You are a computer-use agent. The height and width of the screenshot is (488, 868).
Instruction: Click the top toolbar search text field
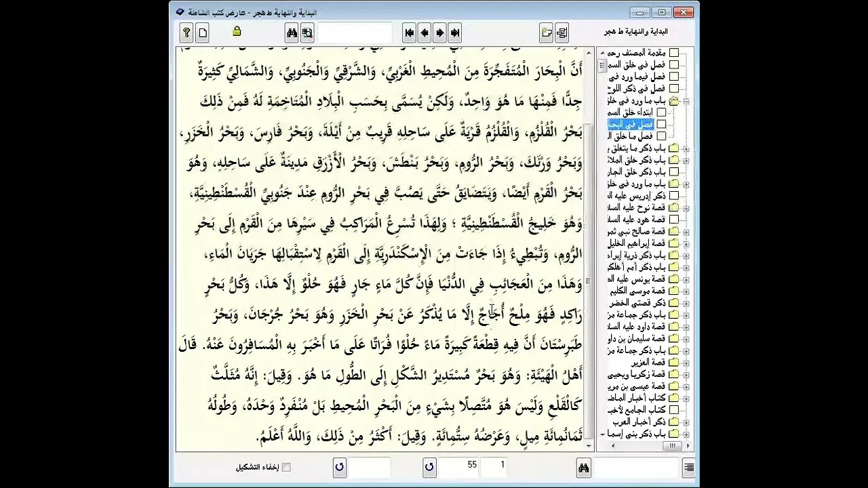point(355,33)
